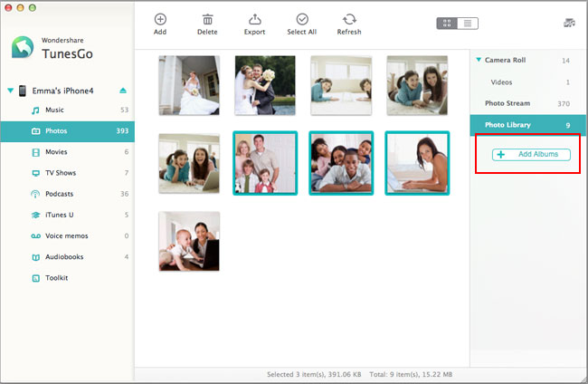Switch to list view
The height and width of the screenshot is (384, 588).
(468, 24)
